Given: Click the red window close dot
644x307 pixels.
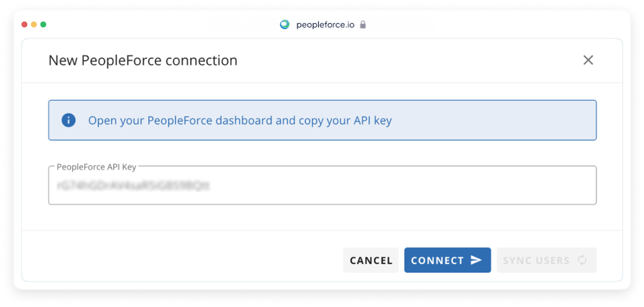Looking at the screenshot, I should coord(24,25).
